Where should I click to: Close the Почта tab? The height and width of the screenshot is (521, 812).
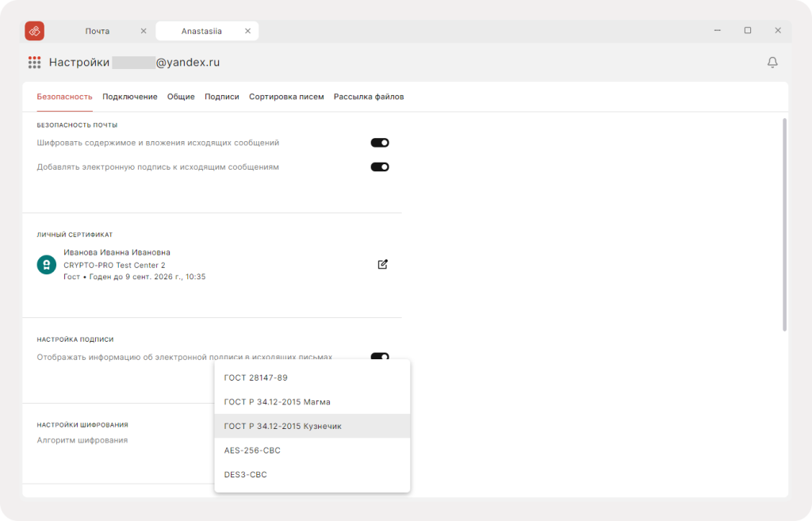pos(144,31)
